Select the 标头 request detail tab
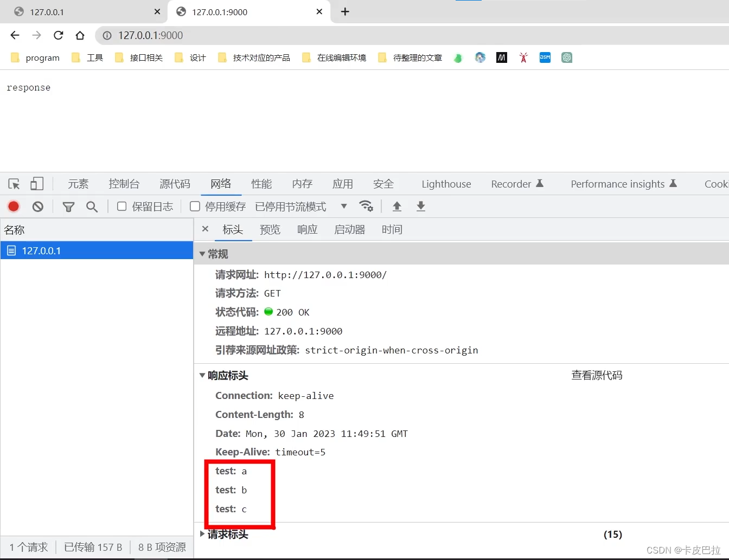Viewport: 729px width, 560px height. (x=233, y=229)
